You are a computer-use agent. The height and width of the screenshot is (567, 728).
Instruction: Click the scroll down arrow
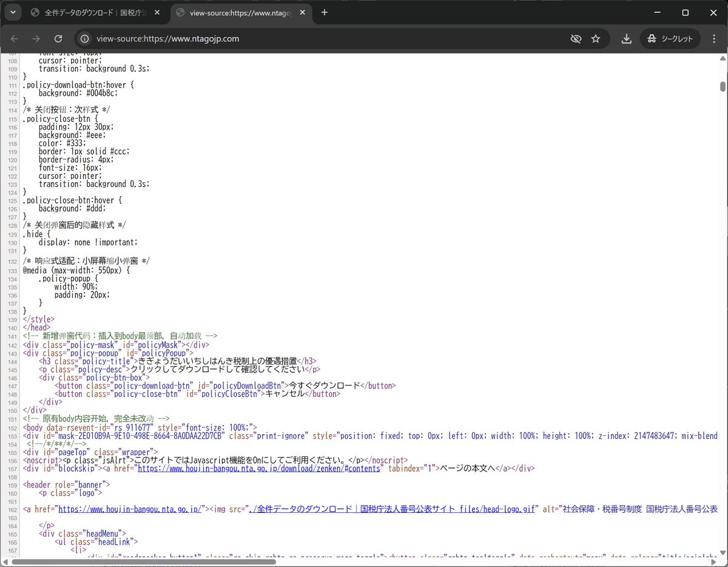(723, 552)
